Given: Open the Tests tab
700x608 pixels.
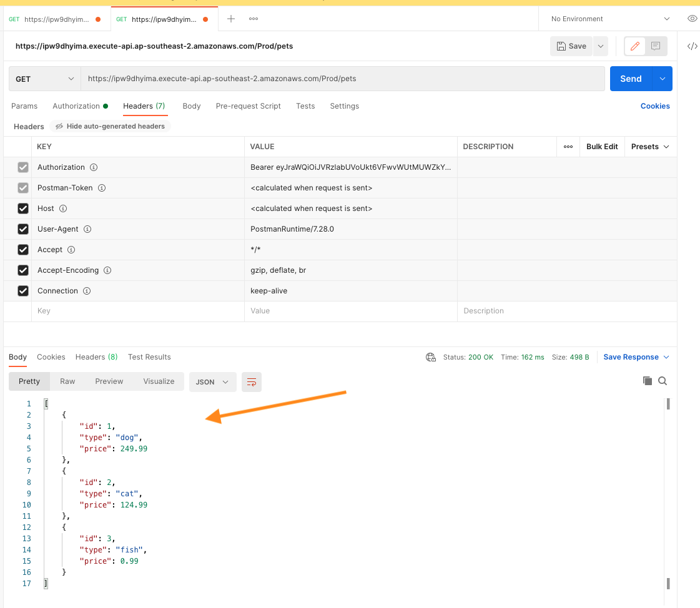Looking at the screenshot, I should click(x=305, y=105).
